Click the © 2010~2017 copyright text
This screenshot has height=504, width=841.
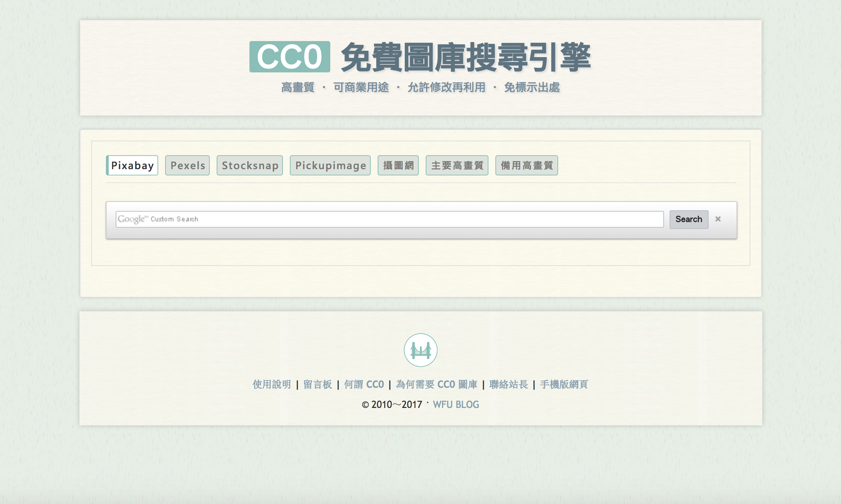coord(392,404)
